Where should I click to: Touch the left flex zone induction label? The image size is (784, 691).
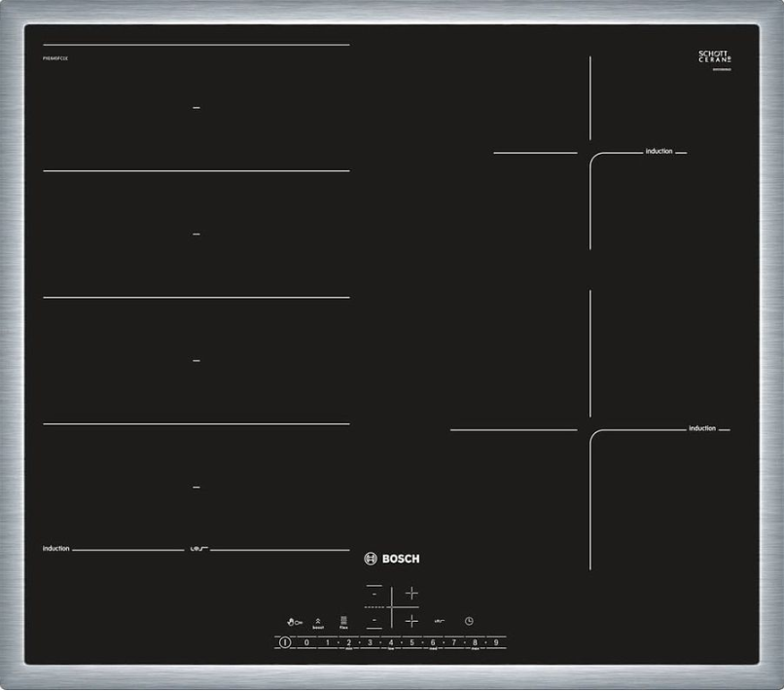pos(56,549)
